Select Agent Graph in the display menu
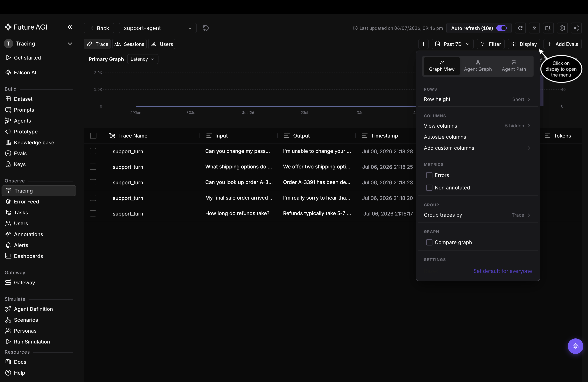 pyautogui.click(x=478, y=66)
